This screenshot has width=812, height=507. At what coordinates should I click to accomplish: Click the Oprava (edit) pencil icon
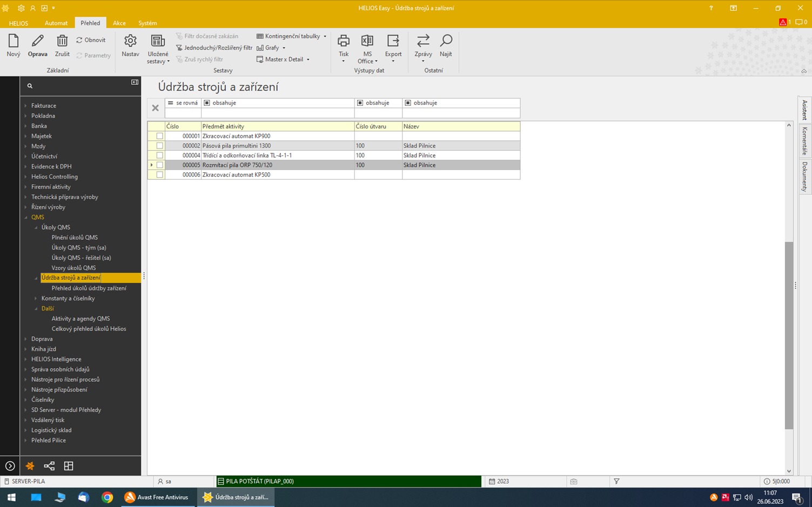37,41
